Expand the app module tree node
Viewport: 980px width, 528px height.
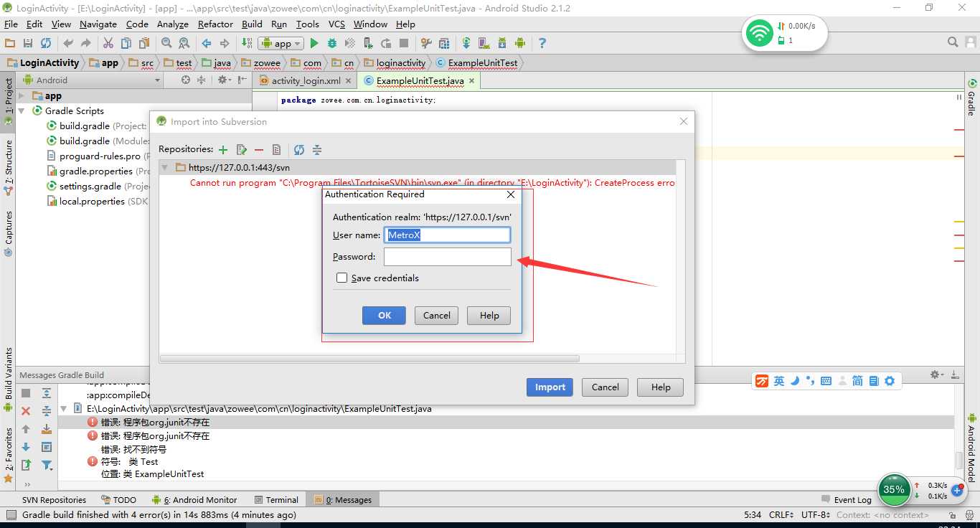coord(22,95)
